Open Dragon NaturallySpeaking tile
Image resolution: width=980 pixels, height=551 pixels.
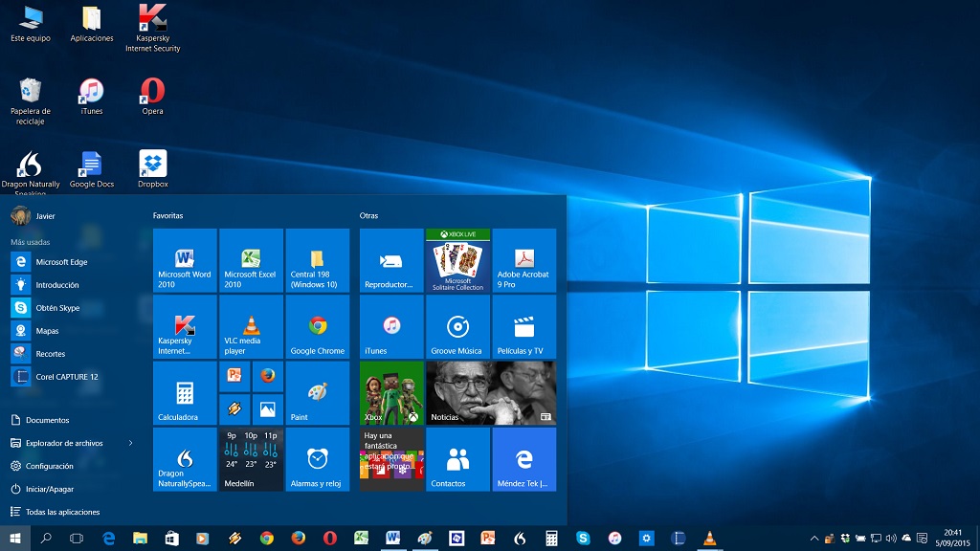coord(185,459)
